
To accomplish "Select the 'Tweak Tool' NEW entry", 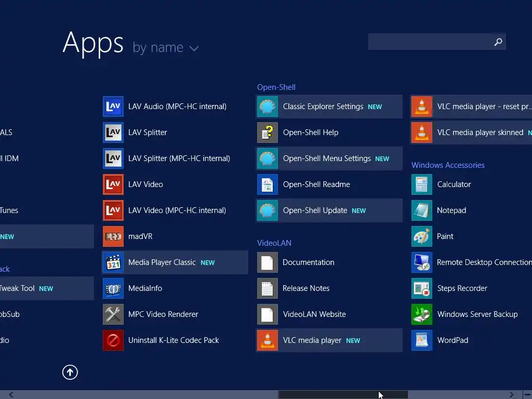I will point(47,288).
